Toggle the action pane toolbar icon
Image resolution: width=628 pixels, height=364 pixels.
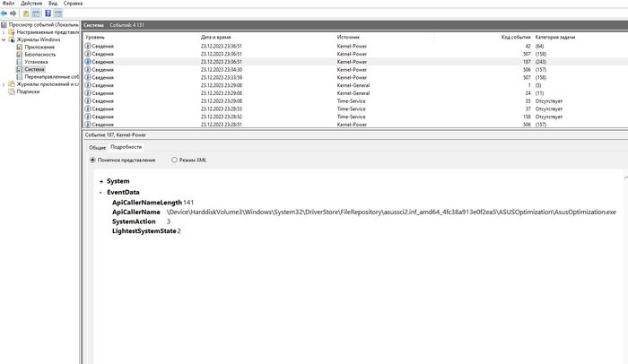pyautogui.click(x=58, y=13)
